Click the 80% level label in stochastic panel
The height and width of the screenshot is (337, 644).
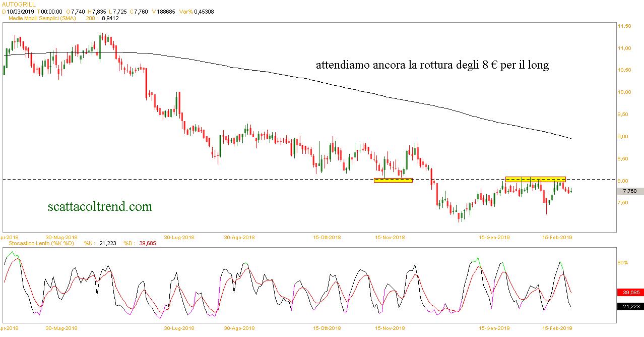pos(623,262)
